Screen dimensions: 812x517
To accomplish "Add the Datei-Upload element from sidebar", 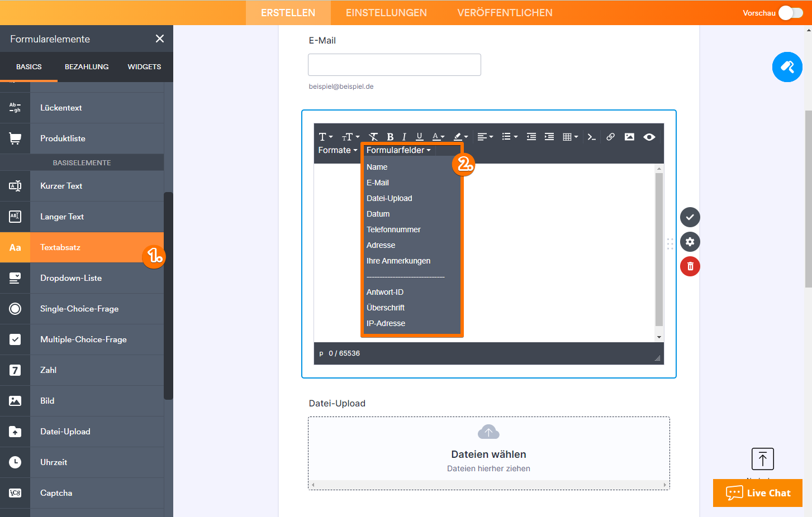I will point(82,432).
